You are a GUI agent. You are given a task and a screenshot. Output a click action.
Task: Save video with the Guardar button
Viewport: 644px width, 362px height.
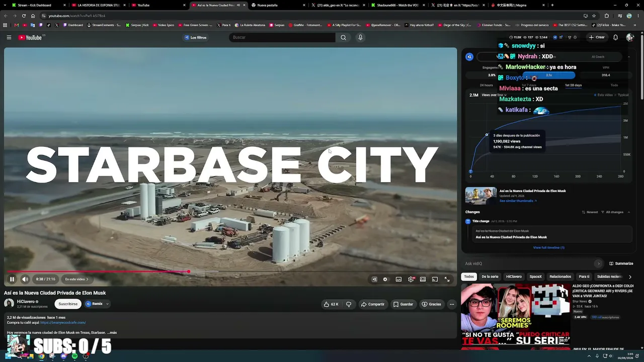(404, 304)
